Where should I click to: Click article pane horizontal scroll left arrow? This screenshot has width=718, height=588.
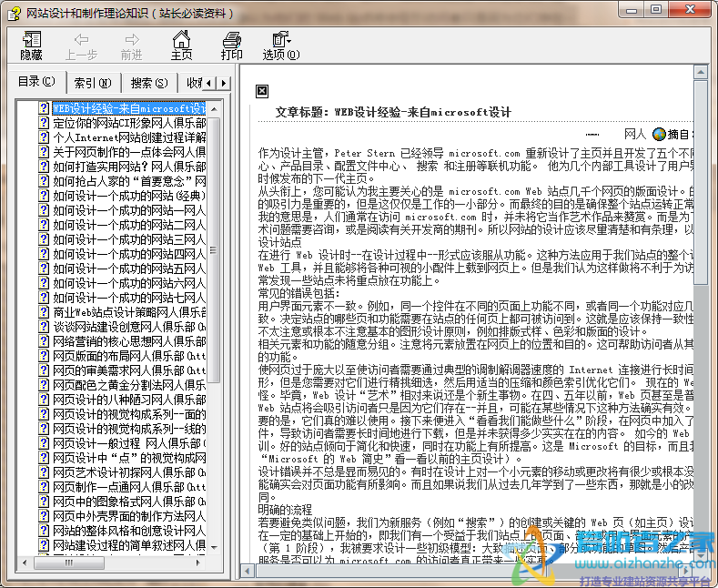[248, 571]
